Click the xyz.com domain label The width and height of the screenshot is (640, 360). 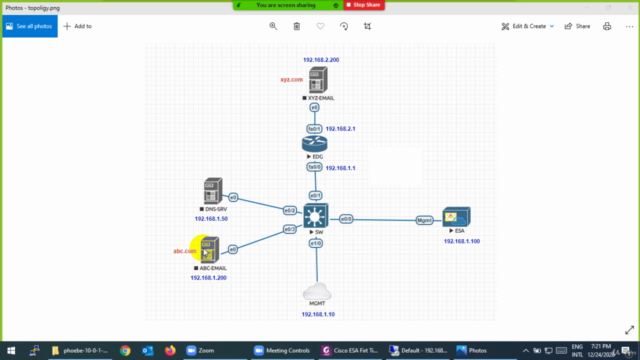click(291, 80)
